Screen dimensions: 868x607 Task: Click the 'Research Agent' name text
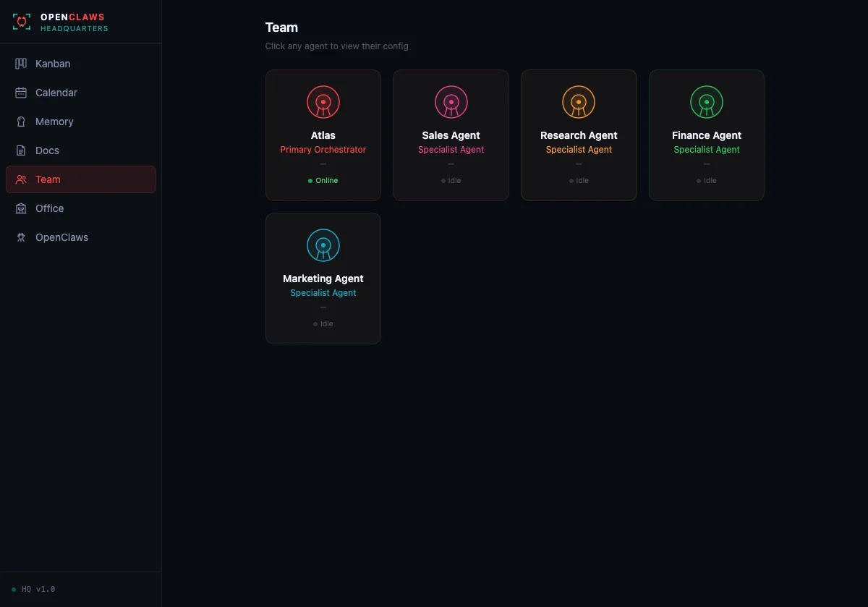point(579,135)
